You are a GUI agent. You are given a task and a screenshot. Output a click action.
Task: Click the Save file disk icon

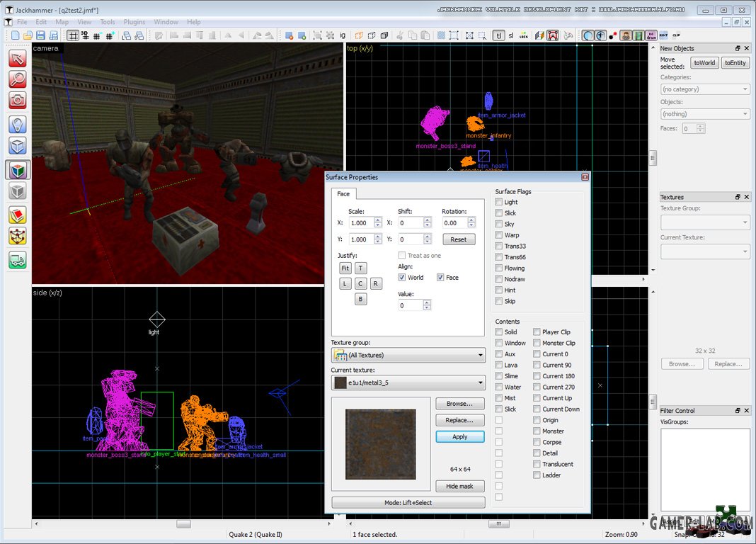tap(40, 35)
